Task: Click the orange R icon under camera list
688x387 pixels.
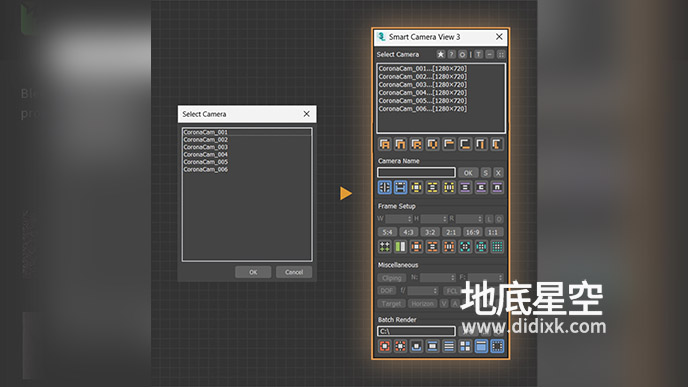Action: [x=416, y=144]
